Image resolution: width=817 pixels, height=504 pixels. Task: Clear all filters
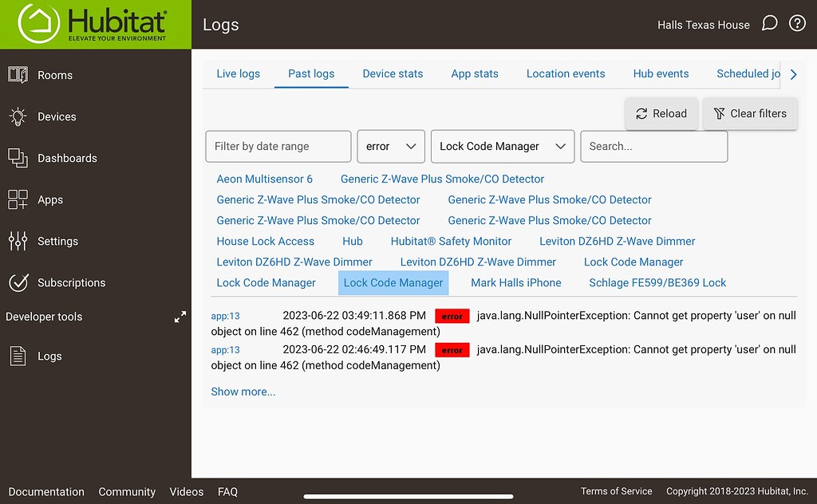(750, 113)
